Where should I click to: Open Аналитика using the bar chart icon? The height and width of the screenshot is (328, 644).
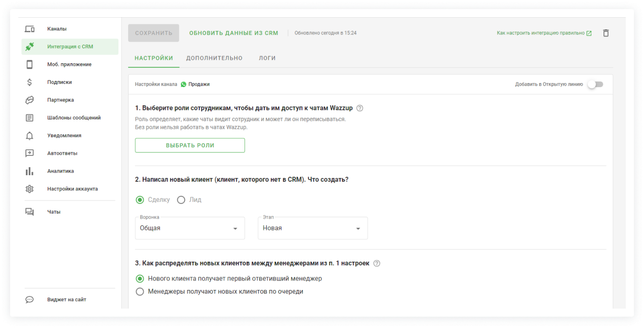coord(29,171)
